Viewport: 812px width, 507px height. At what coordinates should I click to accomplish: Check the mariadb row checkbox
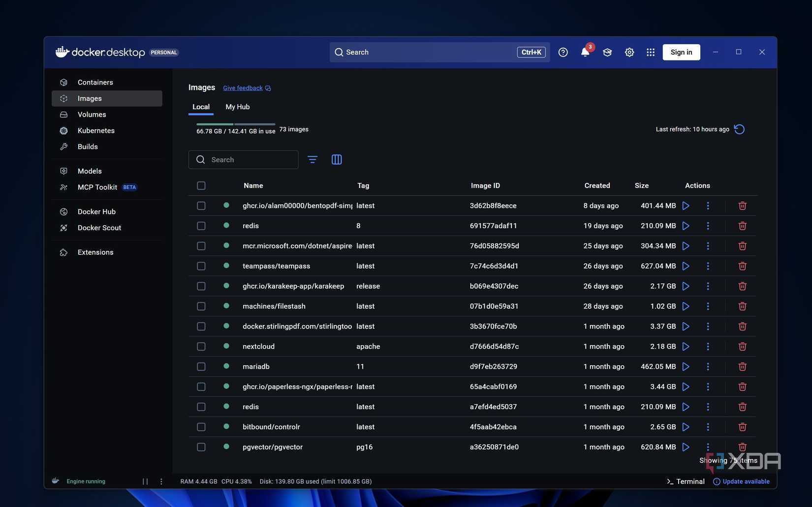click(201, 367)
